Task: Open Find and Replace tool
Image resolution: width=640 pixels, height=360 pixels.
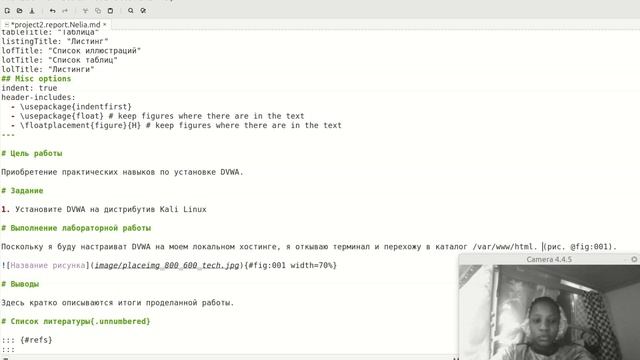Action: click(x=143, y=11)
